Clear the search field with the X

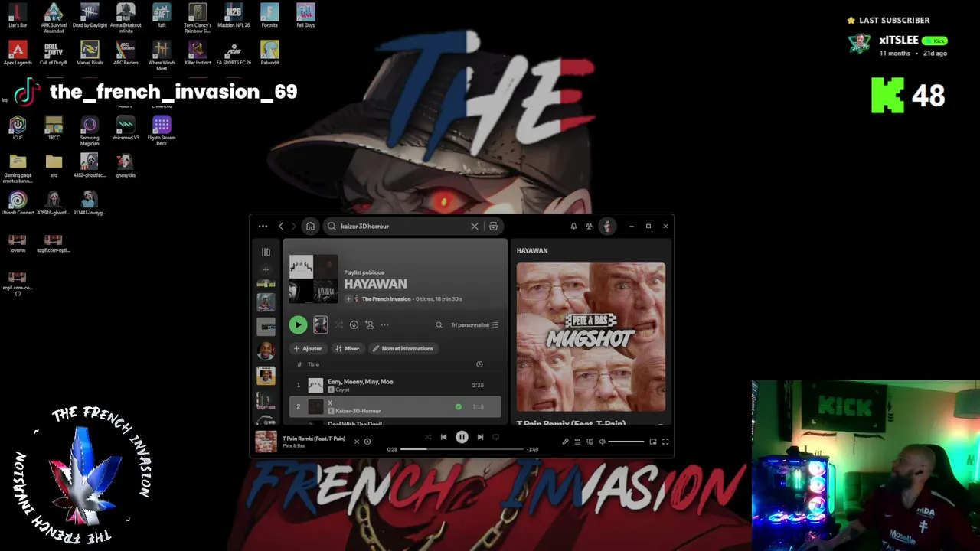(x=475, y=227)
